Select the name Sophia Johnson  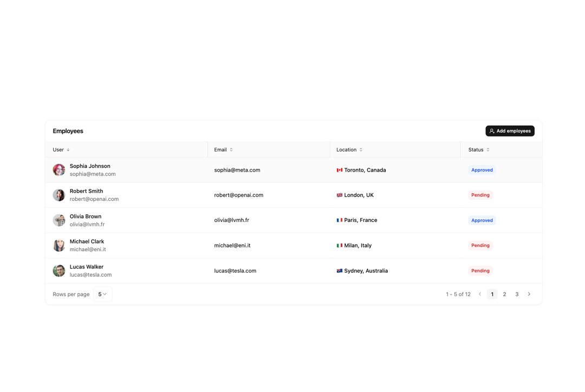pos(90,166)
